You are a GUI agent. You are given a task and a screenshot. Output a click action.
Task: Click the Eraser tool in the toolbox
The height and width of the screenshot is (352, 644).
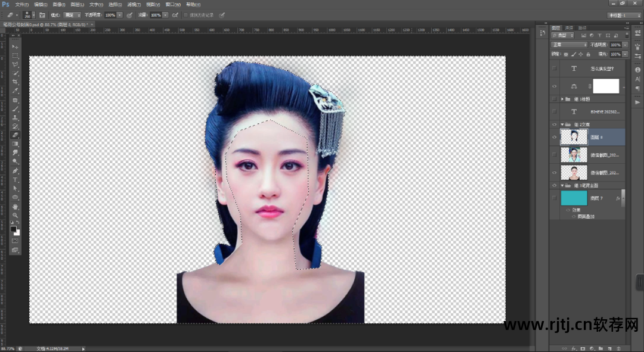pos(16,135)
